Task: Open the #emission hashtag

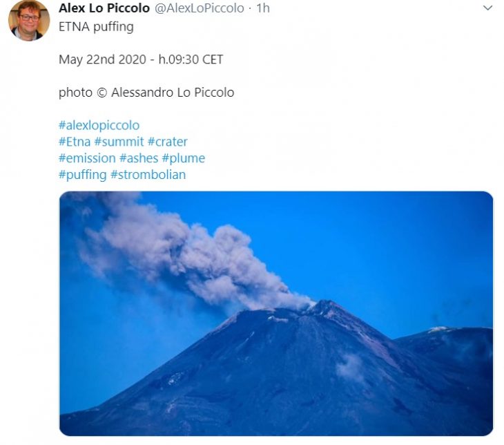Action: (87, 158)
